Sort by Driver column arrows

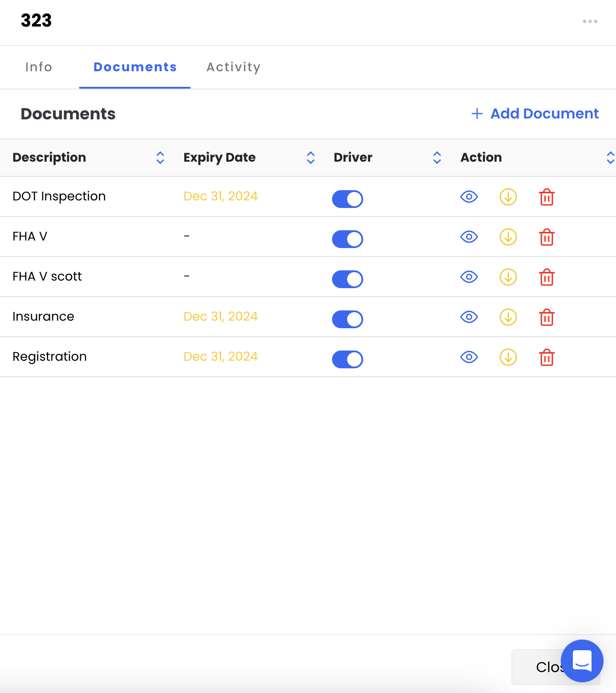[437, 158]
